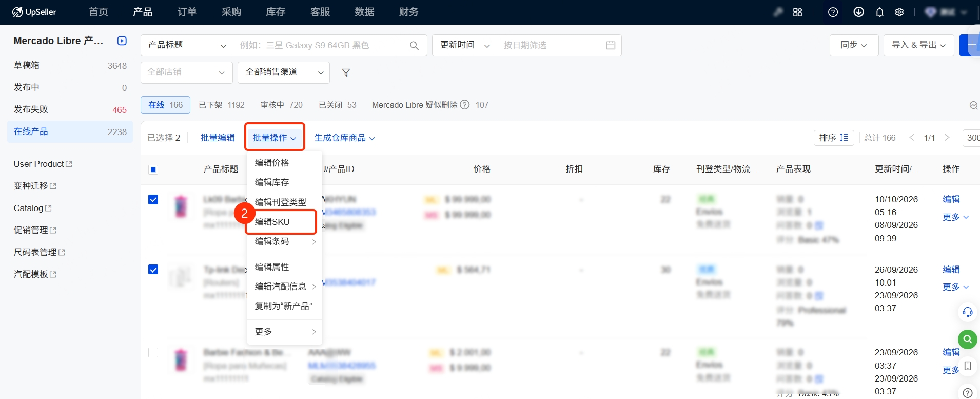Viewport: 980px width, 399px height.
Task: Click the search magnifier in product title field
Action: (x=414, y=46)
